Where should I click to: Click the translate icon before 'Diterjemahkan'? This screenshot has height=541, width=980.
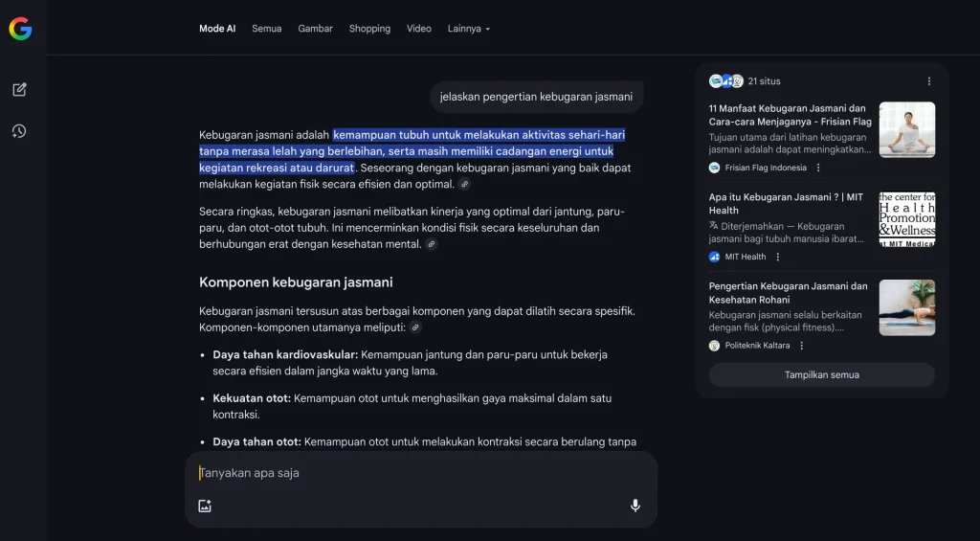coord(714,225)
